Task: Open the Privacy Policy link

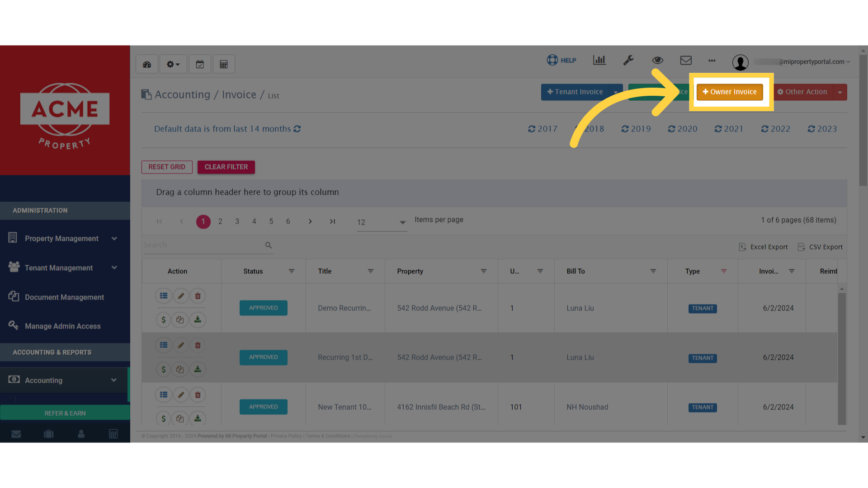Action: tap(286, 436)
